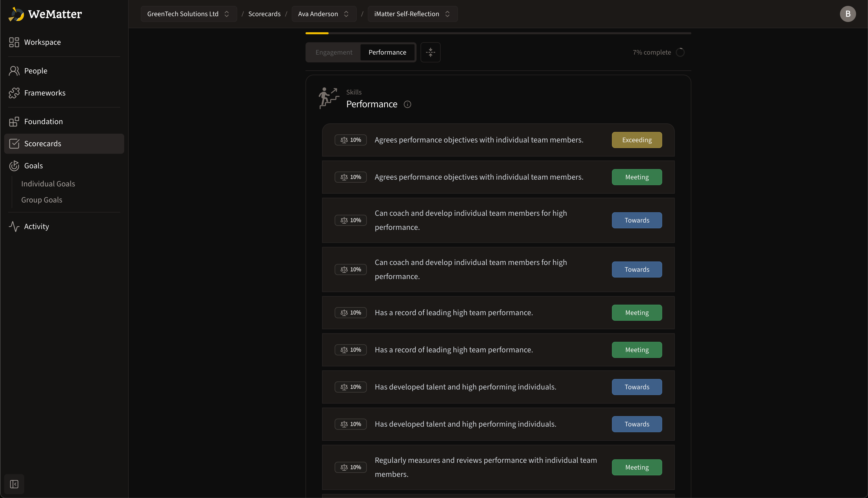Click the gold Exceeding rating badge
The image size is (868, 498).
(637, 140)
